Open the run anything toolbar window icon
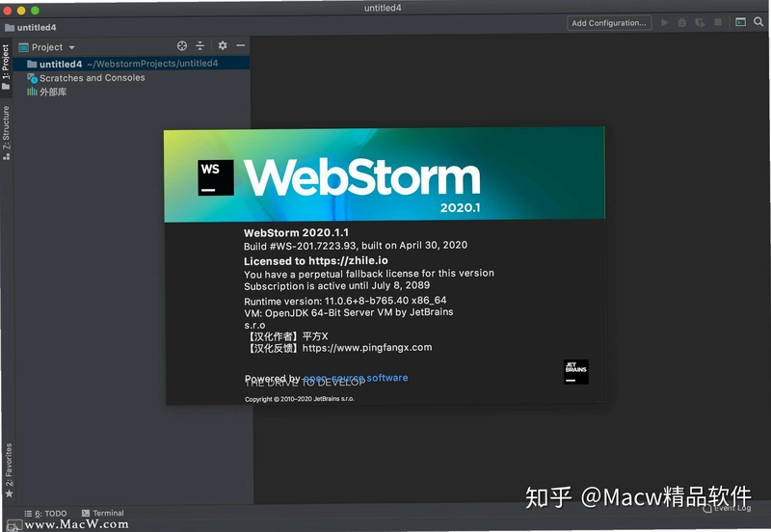Viewport: 771px width, 532px height. [740, 22]
